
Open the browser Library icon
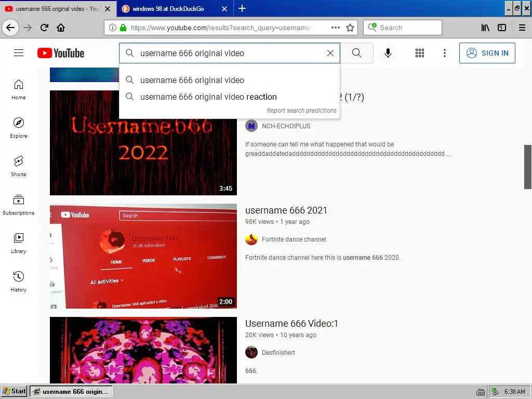tap(485, 28)
